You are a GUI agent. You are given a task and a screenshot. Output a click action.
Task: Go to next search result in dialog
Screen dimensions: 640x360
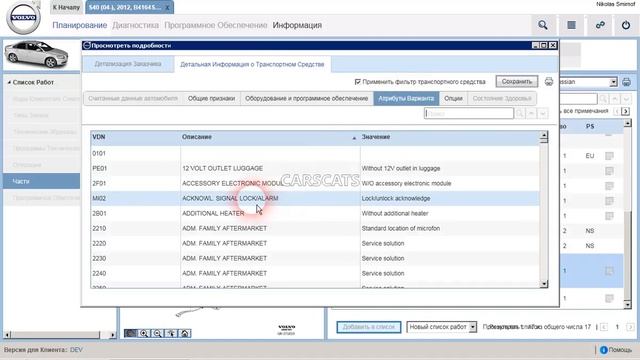point(542,113)
